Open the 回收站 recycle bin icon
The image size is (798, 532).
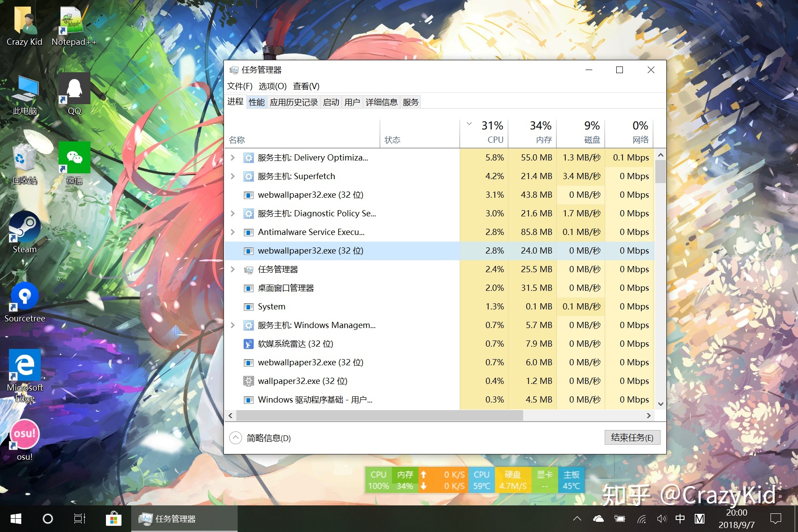coord(24,159)
